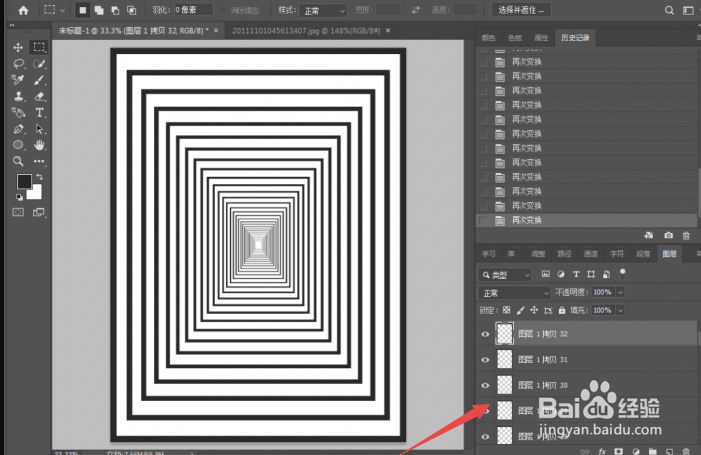Filter layers by type layers icon
The height and width of the screenshot is (455, 701).
point(576,274)
